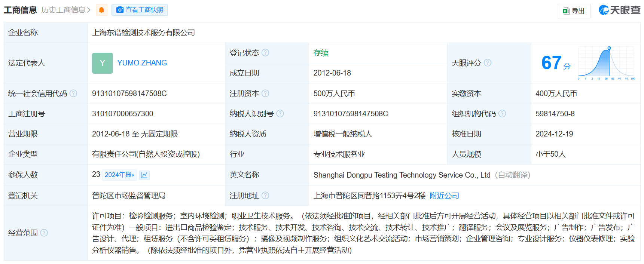Click registration number 310107000657300

pos(123,114)
